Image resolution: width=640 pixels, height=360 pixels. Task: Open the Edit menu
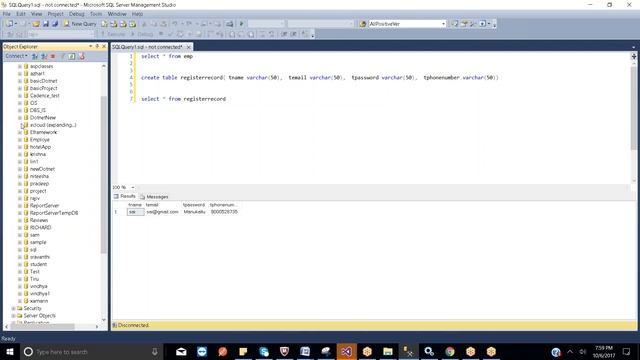coord(21,14)
